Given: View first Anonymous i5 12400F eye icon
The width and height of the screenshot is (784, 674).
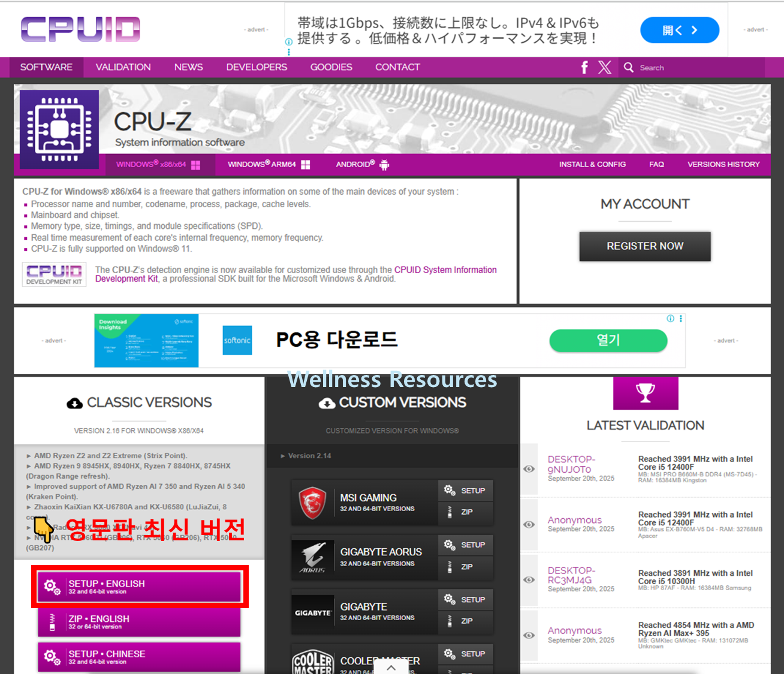Looking at the screenshot, I should coord(529,525).
